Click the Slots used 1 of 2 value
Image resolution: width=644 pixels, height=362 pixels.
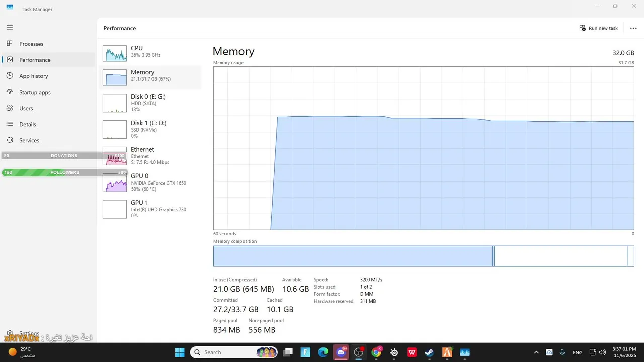click(366, 287)
